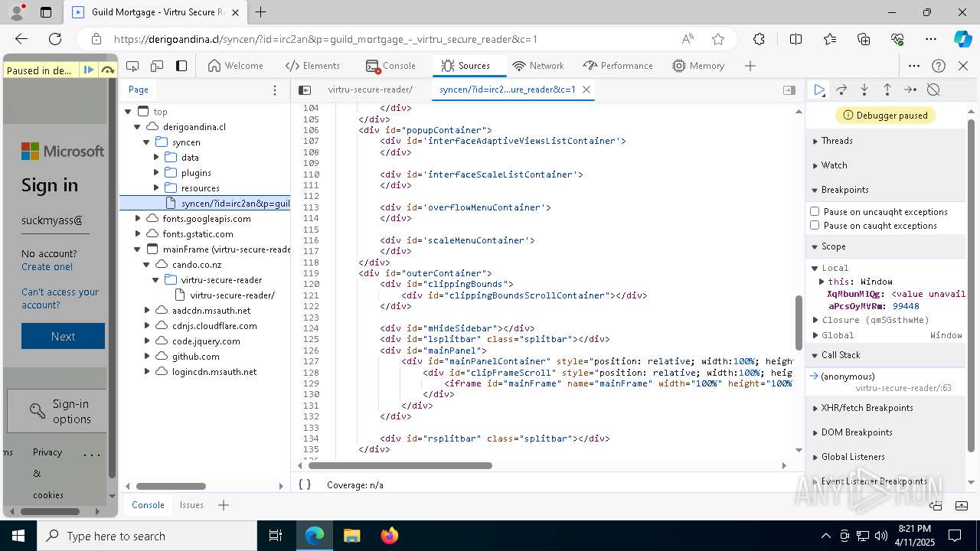Step over next function call
Image resolution: width=980 pixels, height=551 pixels.
click(x=841, y=90)
